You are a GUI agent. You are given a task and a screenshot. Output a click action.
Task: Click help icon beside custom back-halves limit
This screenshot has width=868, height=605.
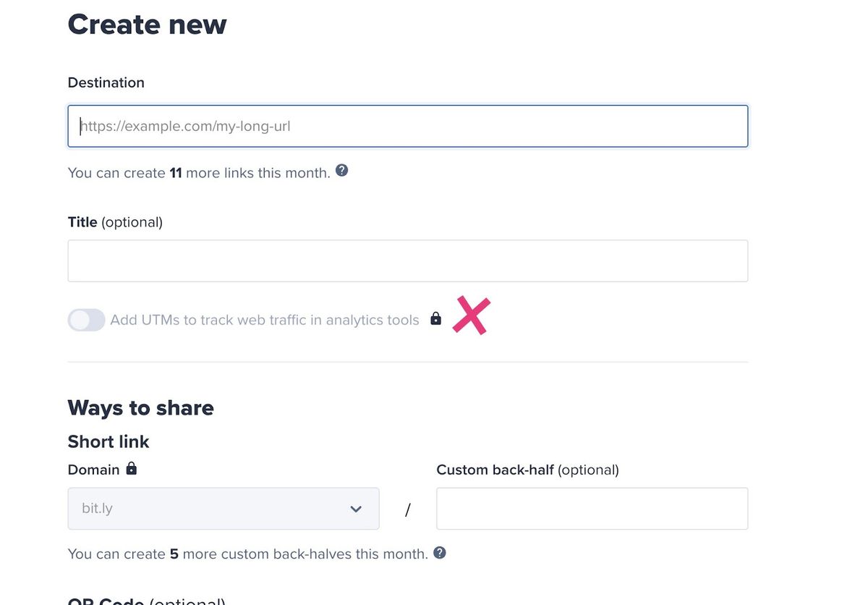click(x=440, y=553)
